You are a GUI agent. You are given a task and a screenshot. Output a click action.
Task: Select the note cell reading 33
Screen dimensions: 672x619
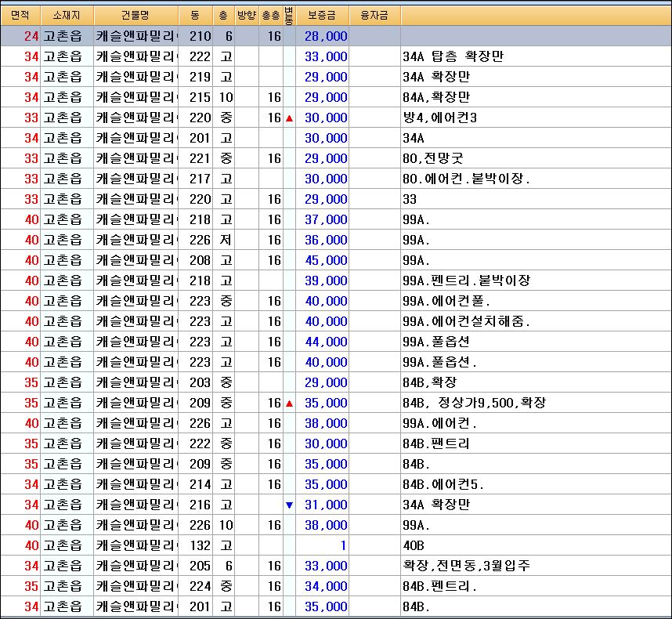click(x=410, y=199)
